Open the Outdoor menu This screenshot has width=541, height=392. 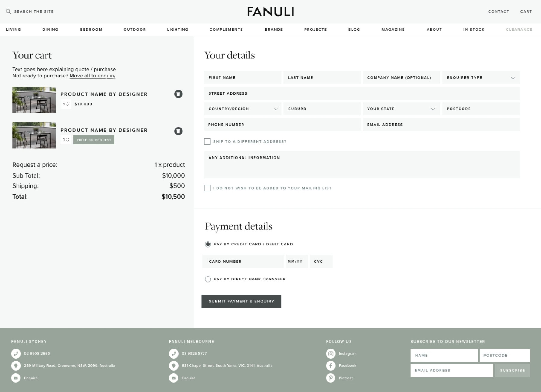(x=134, y=30)
